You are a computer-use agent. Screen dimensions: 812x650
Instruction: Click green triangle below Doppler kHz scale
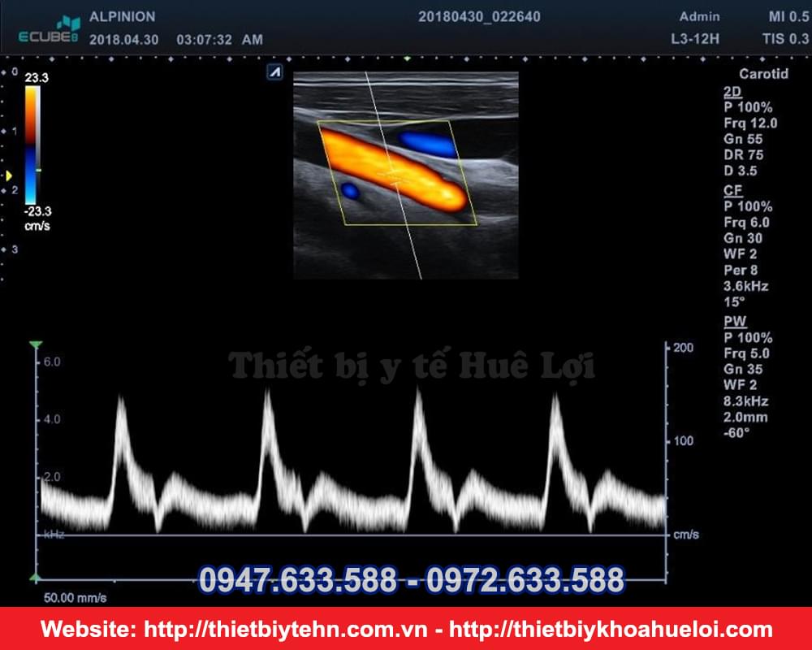35,578
